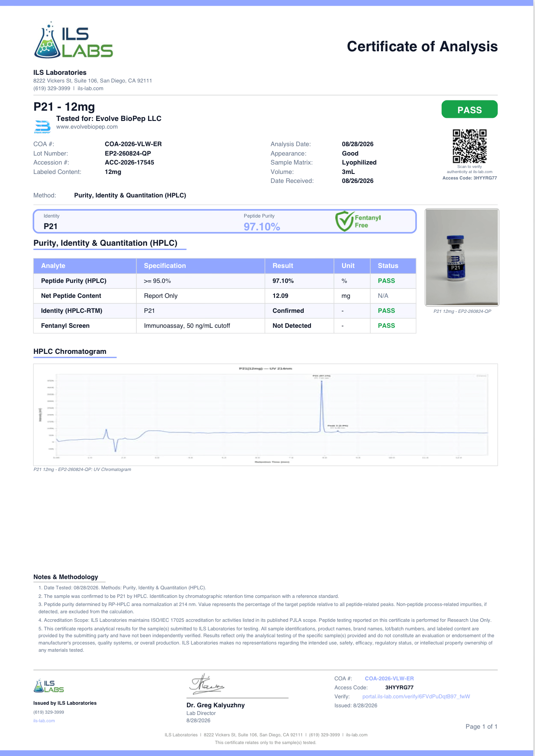Click the Evolve BioPep company logo
The height and width of the screenshot is (756, 535).
(x=42, y=127)
